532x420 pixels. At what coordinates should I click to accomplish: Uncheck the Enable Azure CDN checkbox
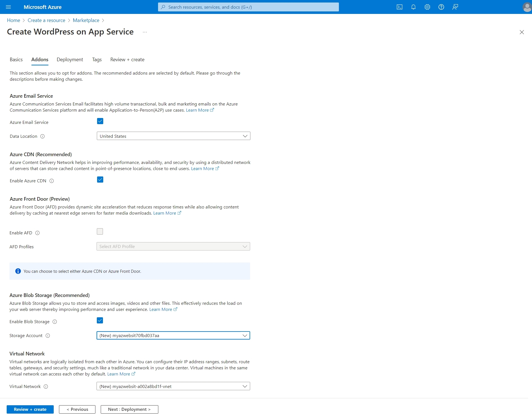point(100,180)
